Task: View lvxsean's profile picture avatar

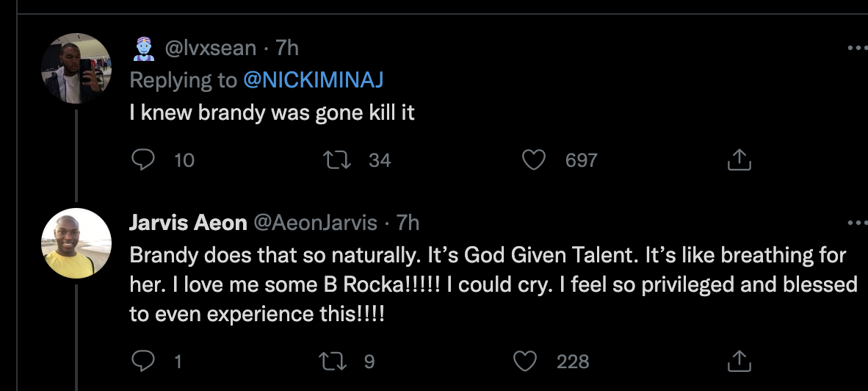Action: 76,68
